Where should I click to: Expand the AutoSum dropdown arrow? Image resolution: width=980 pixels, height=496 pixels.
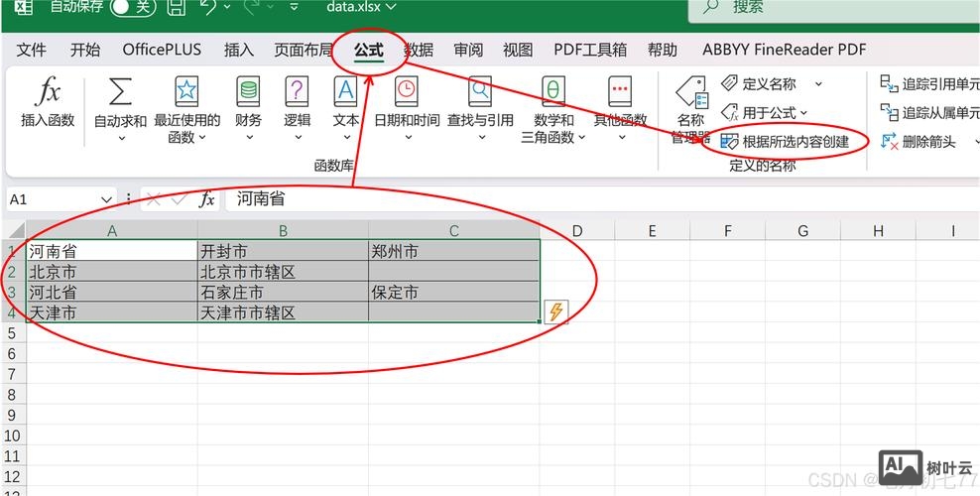[x=121, y=138]
